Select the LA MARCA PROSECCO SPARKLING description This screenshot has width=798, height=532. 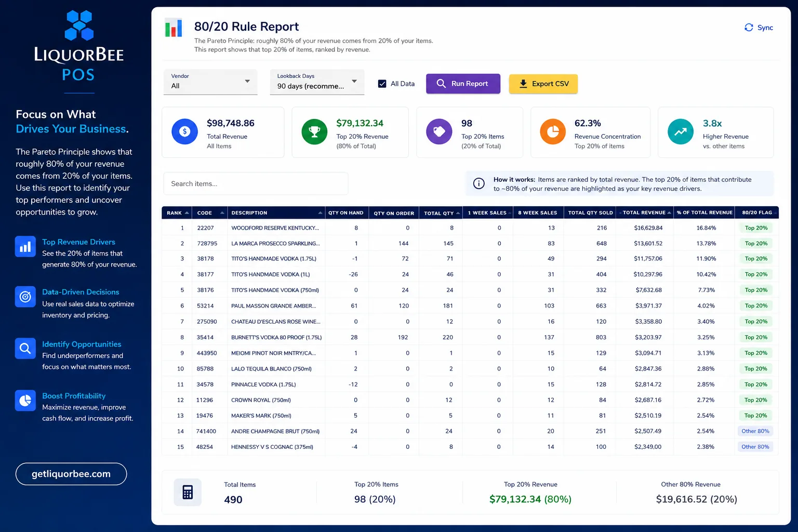pos(275,244)
